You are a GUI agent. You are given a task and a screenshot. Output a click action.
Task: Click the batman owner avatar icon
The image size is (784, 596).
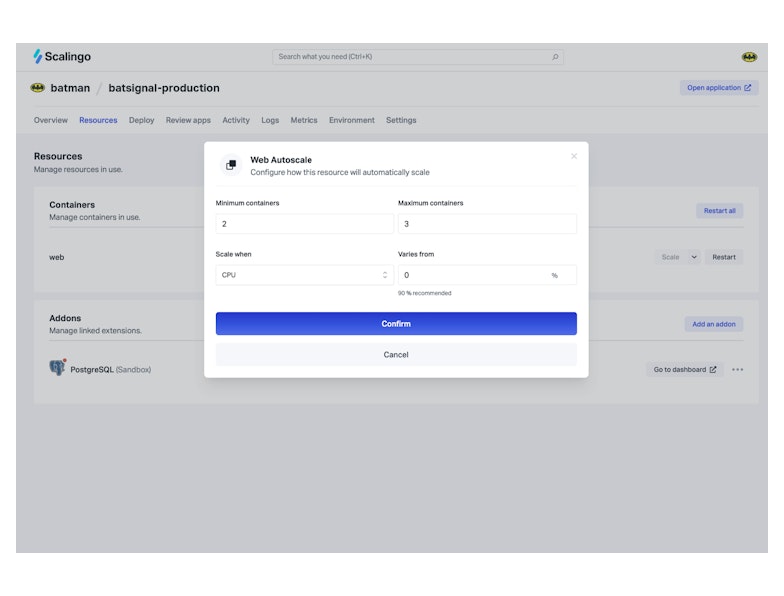(x=38, y=88)
